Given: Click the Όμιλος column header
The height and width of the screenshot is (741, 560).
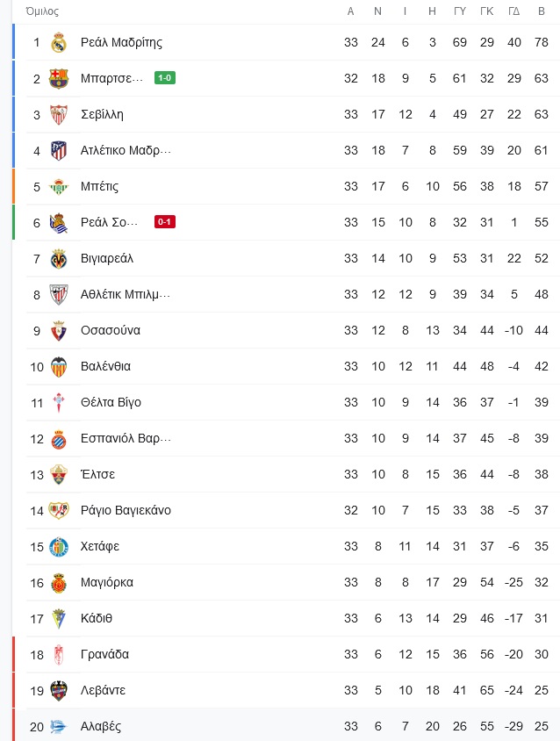Looking at the screenshot, I should click(42, 11).
